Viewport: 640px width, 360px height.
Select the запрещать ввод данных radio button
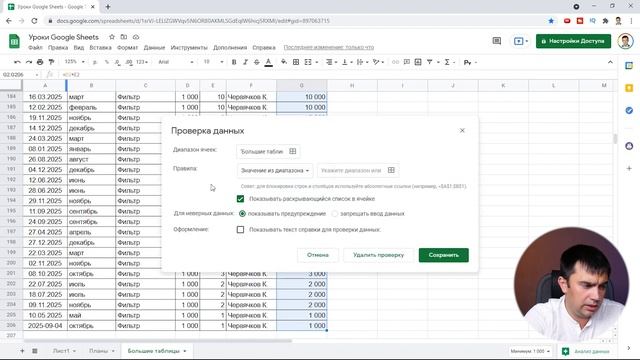[335, 213]
